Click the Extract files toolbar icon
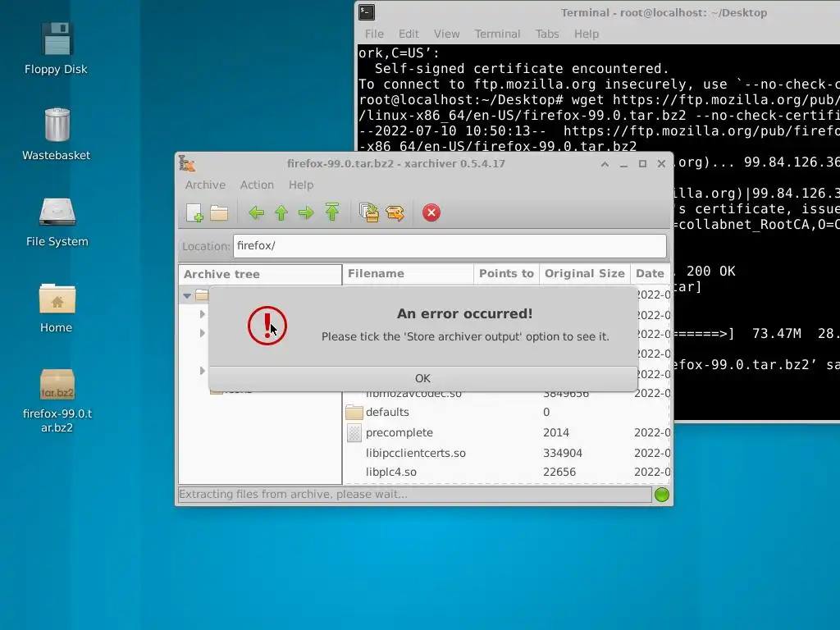 (395, 213)
